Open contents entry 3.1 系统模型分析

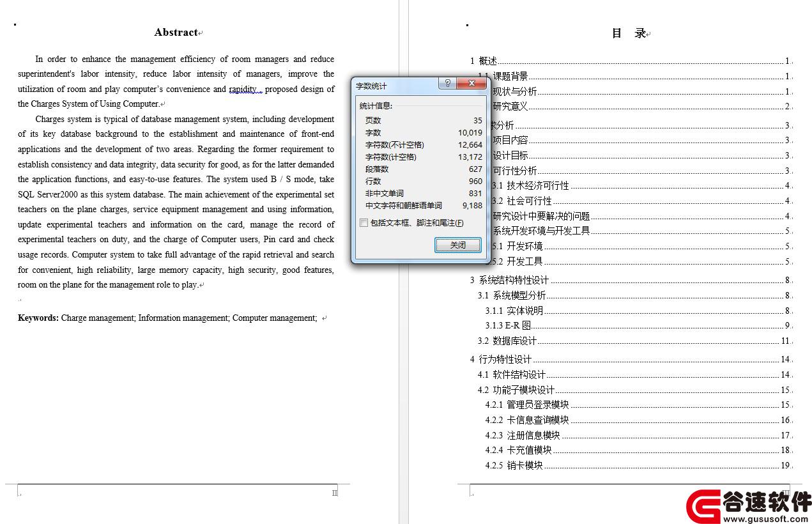(634, 295)
